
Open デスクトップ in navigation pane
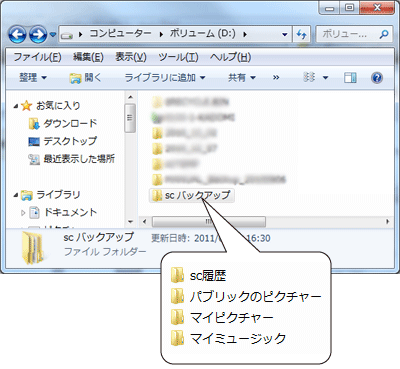click(x=63, y=141)
